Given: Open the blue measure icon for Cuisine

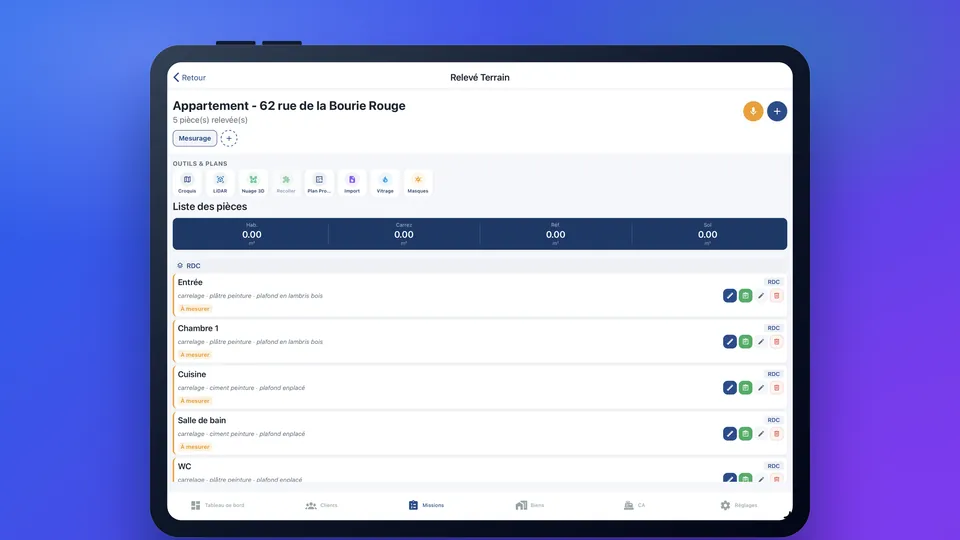Looking at the screenshot, I should pos(730,388).
